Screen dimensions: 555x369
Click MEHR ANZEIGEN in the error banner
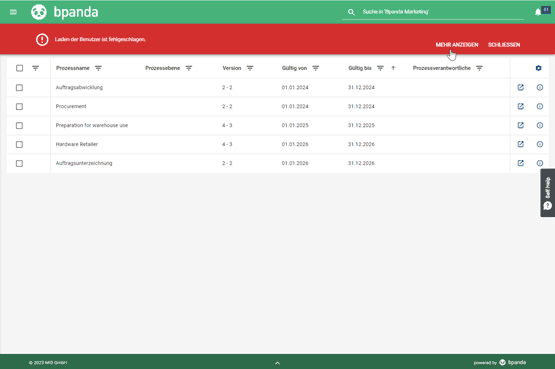click(x=457, y=45)
